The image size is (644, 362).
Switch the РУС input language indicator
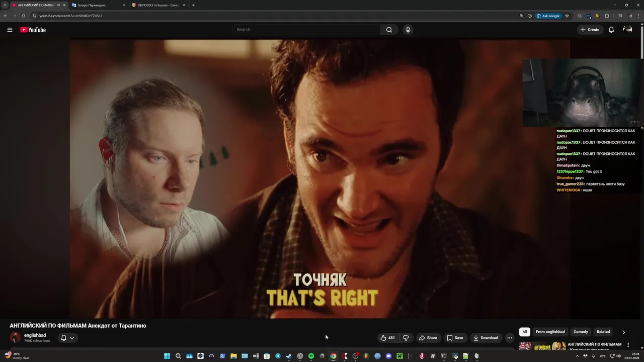(x=603, y=356)
